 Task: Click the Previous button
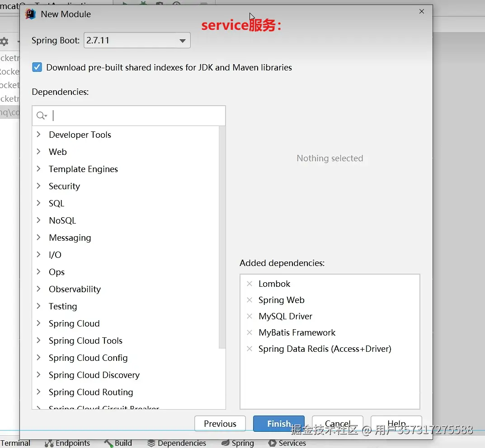[220, 424]
